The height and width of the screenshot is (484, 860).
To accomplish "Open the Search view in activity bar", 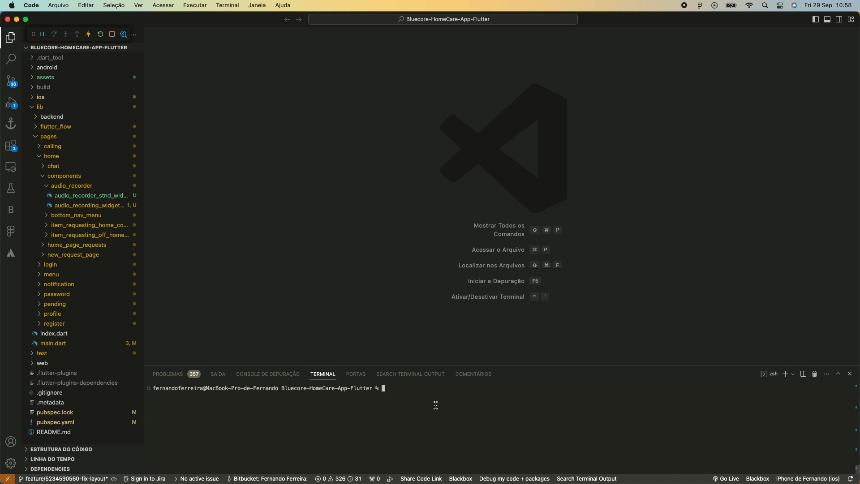I will pos(10,59).
